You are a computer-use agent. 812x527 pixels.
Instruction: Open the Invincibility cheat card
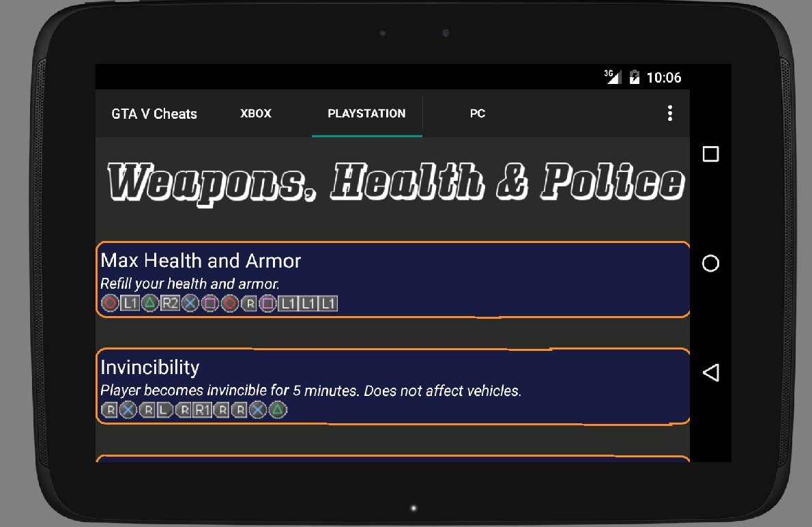click(393, 386)
